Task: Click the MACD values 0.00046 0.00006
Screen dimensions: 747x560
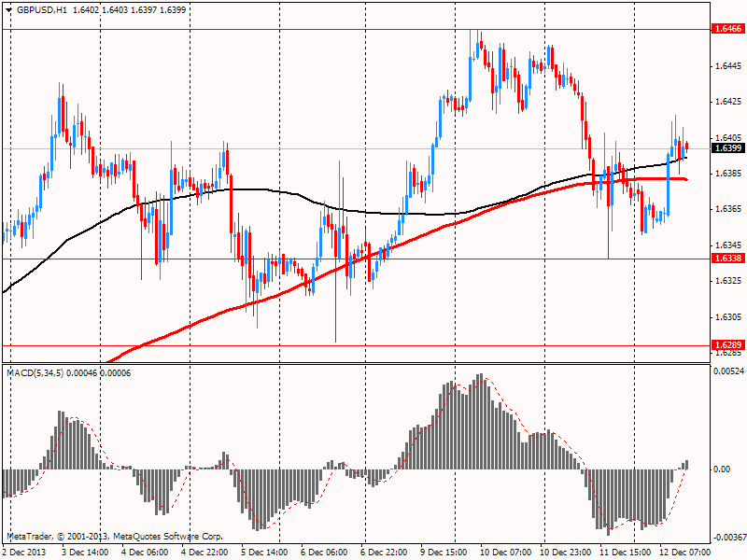Action: (x=99, y=373)
